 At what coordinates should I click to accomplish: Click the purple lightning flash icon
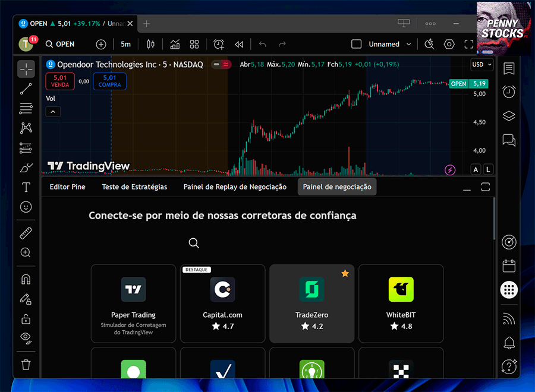tap(450, 169)
